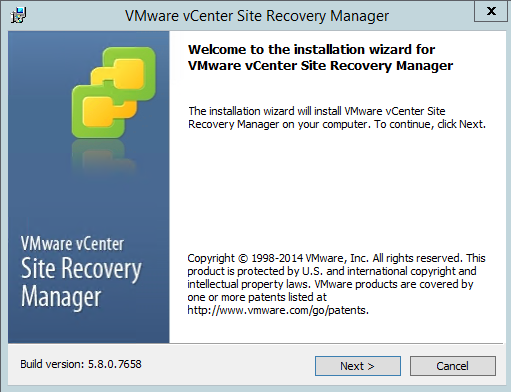The image size is (511, 392).
Task: Click the "VMware vCenter" sidebar text
Action: coord(72,244)
